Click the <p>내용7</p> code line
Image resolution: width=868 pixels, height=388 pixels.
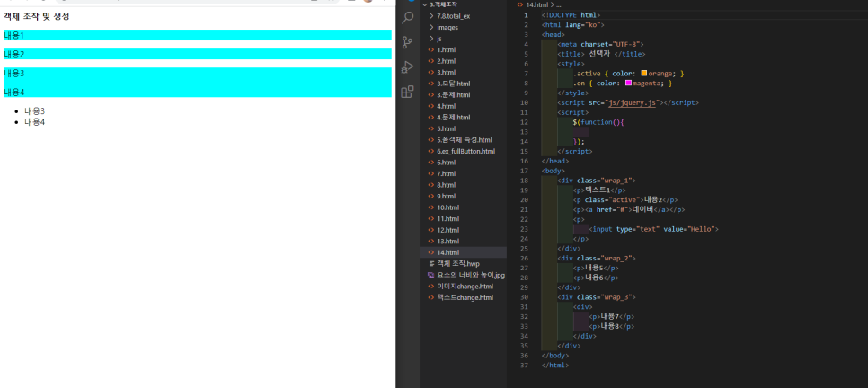(x=612, y=317)
